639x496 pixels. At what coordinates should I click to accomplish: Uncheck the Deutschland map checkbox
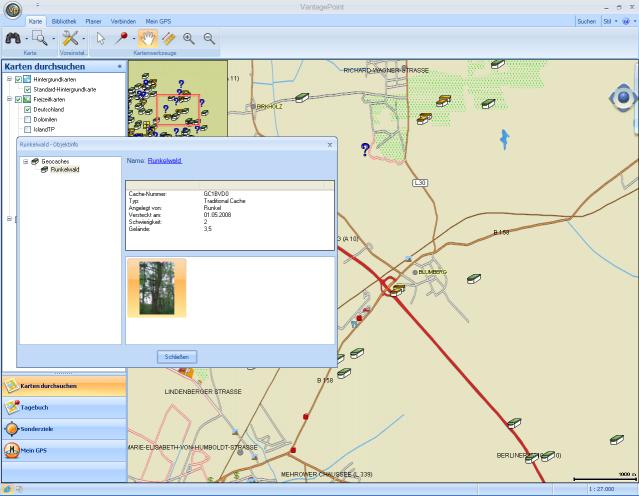(28, 109)
